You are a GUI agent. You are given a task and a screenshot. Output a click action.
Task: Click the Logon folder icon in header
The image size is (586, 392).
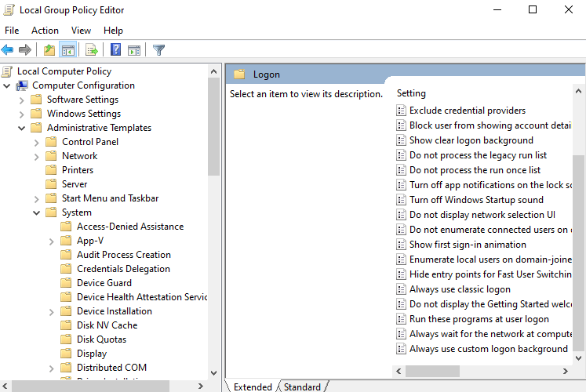pyautogui.click(x=239, y=74)
